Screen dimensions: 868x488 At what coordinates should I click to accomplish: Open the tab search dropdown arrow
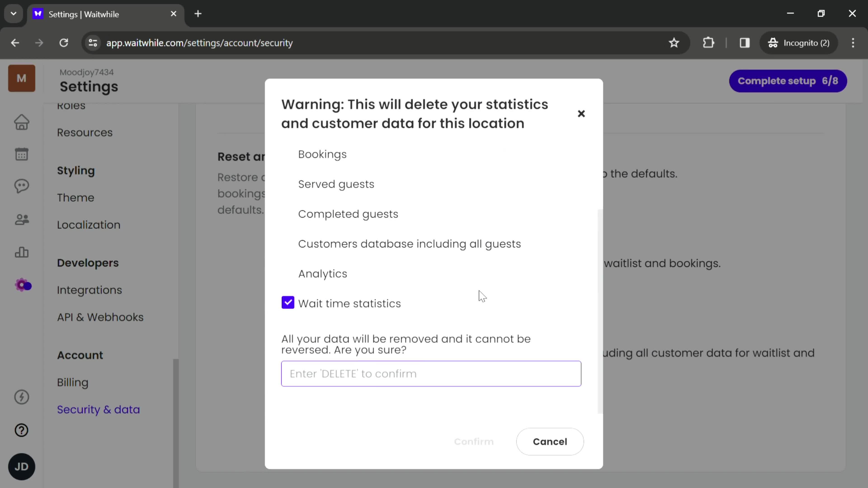(x=14, y=14)
